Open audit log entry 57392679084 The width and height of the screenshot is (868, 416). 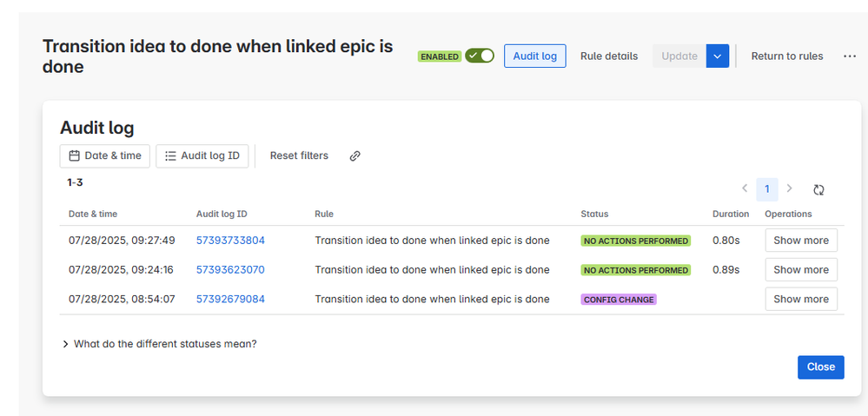click(x=230, y=299)
